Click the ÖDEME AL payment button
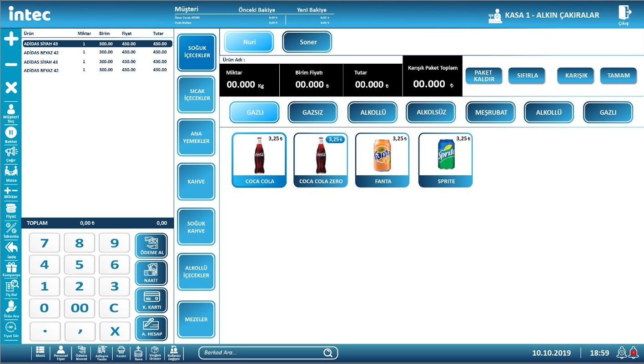The height and width of the screenshot is (364, 644). (x=151, y=246)
